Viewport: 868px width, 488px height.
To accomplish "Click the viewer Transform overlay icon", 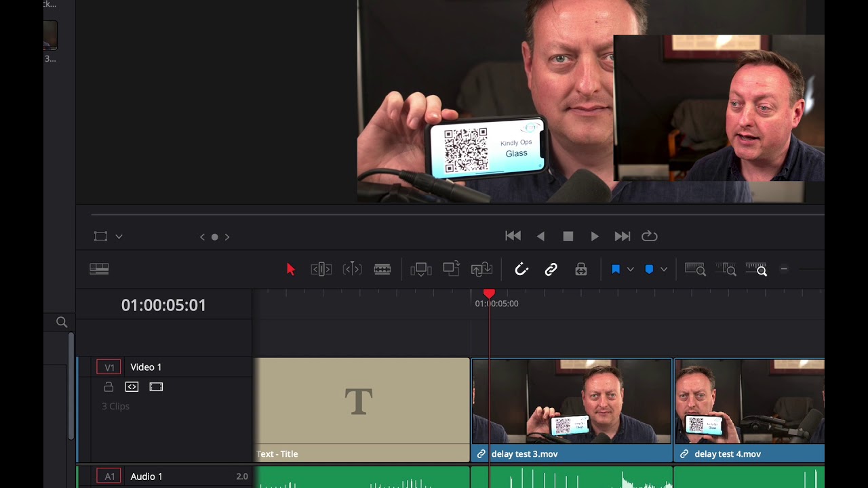I will coord(101,237).
